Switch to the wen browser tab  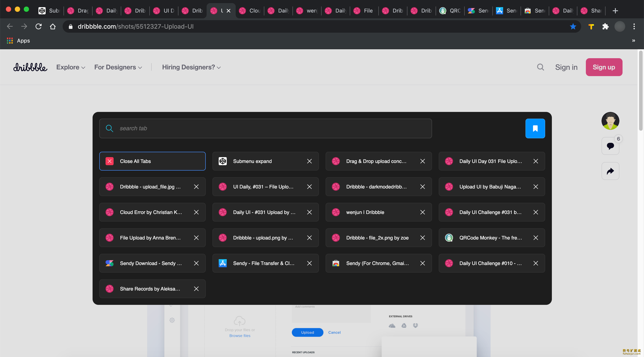point(307,11)
